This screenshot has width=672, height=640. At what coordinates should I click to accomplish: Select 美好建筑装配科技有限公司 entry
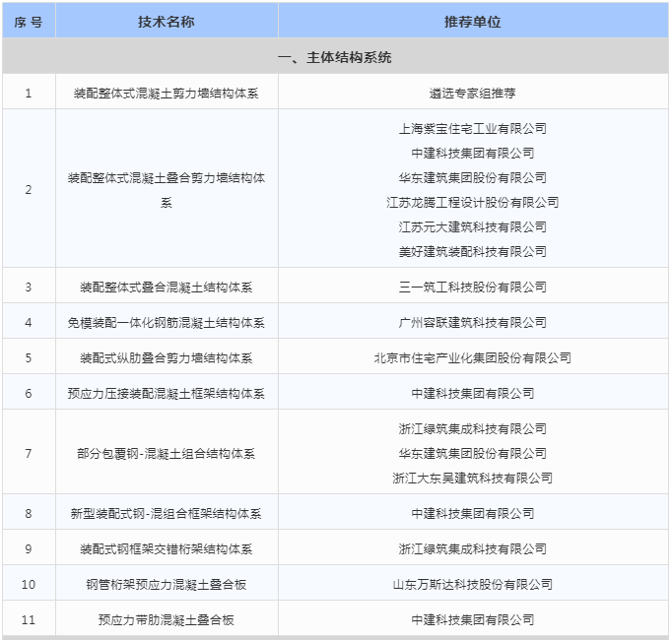473,251
